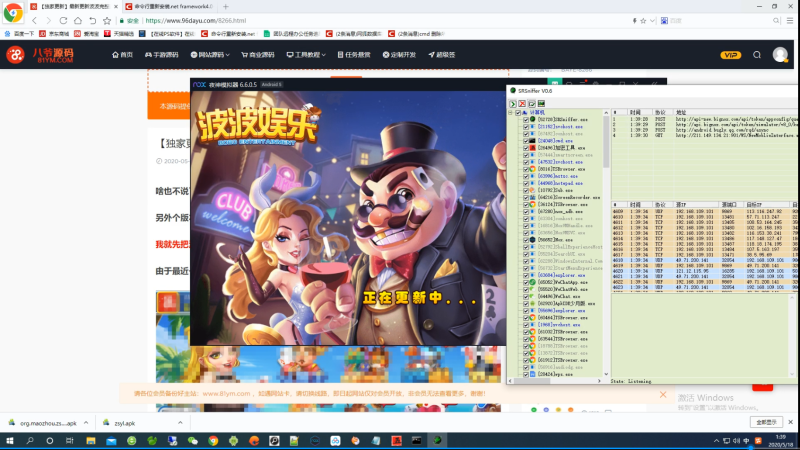Uncheck the WeChatApp.exe process checkbox

526,282
